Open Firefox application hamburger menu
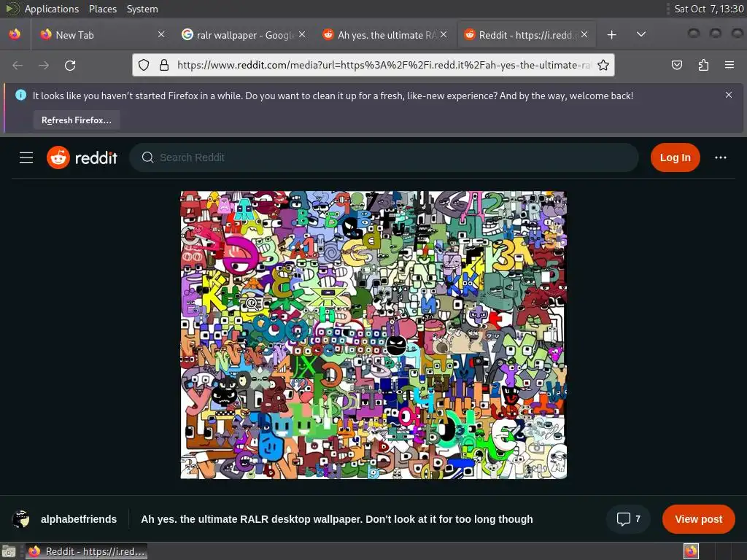 click(x=729, y=65)
